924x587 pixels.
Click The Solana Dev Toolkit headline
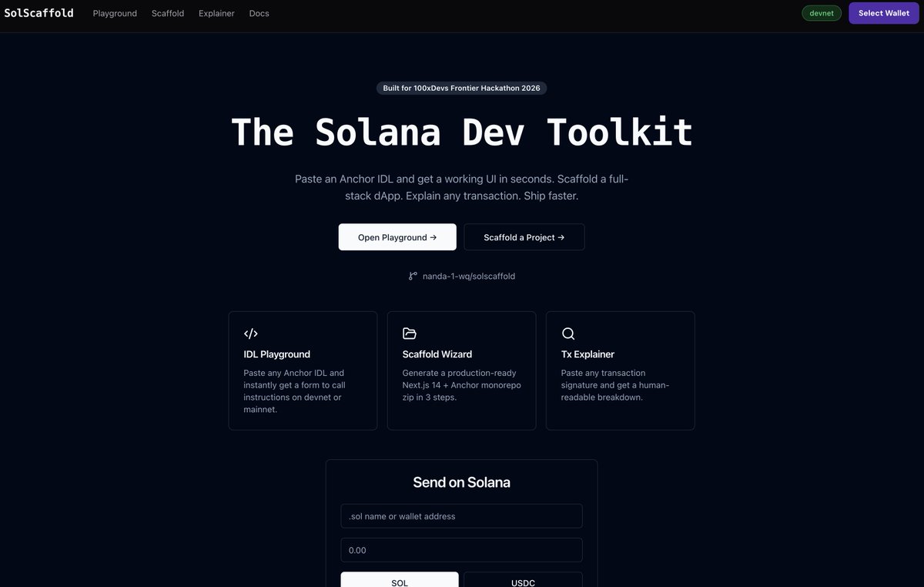click(x=462, y=132)
